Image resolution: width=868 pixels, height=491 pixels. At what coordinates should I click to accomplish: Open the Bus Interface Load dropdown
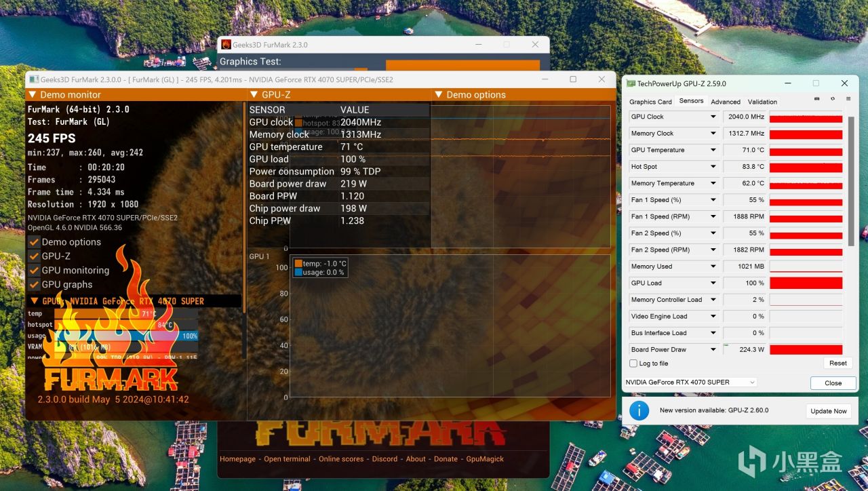713,333
